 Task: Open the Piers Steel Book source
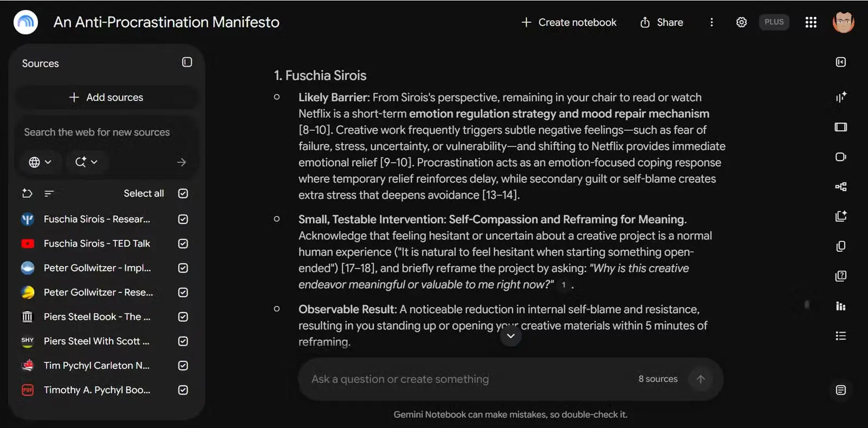click(x=97, y=317)
